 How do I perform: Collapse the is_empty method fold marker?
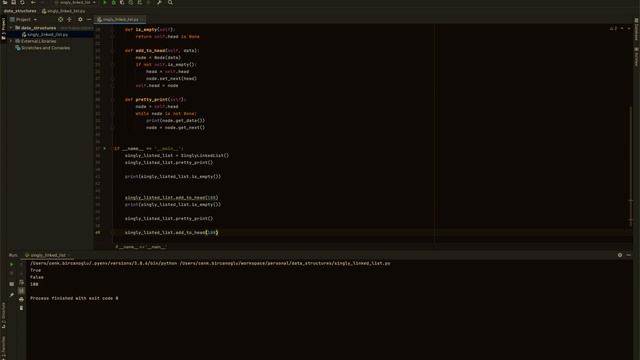[112, 29]
